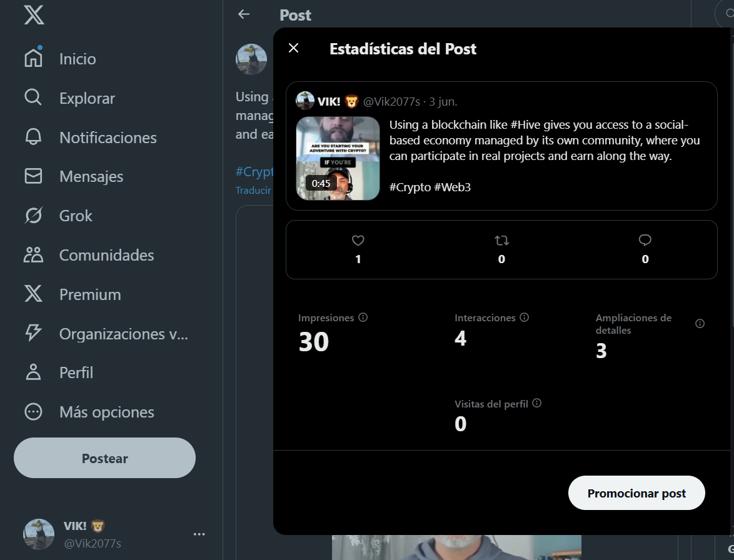Show info about Impresiones
Viewport: 734px width, 560px height.
[363, 317]
